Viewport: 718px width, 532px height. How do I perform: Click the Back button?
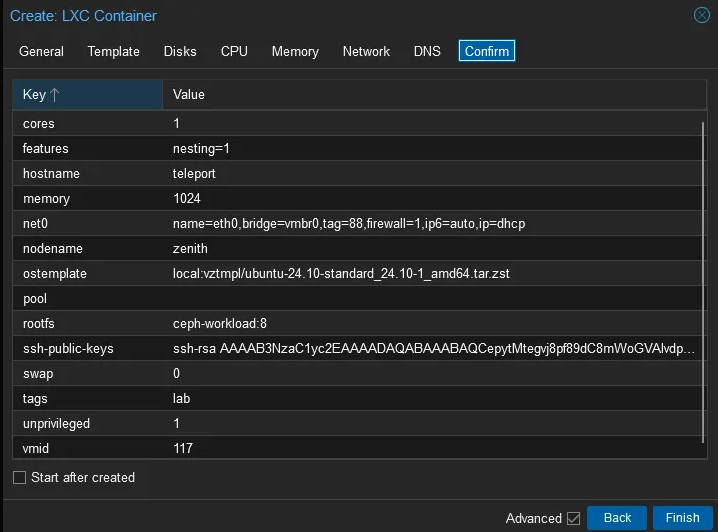(617, 517)
